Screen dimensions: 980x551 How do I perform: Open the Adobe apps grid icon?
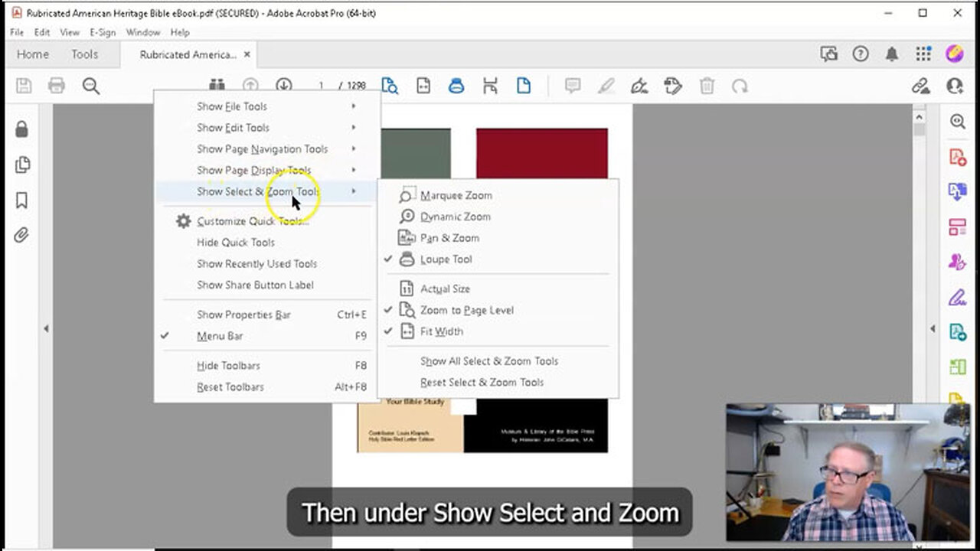tap(923, 54)
